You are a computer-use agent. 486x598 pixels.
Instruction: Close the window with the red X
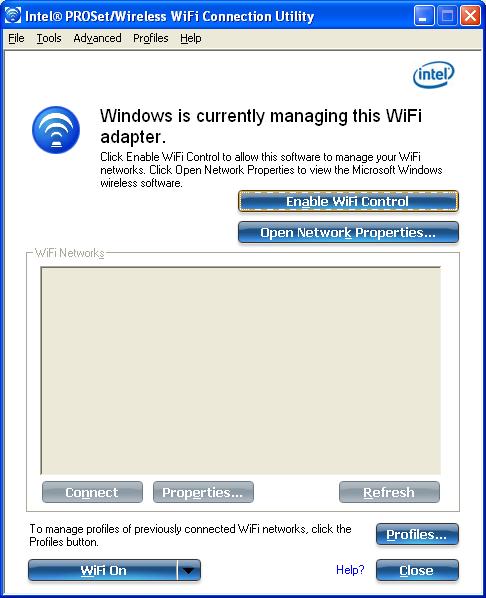click(x=470, y=16)
